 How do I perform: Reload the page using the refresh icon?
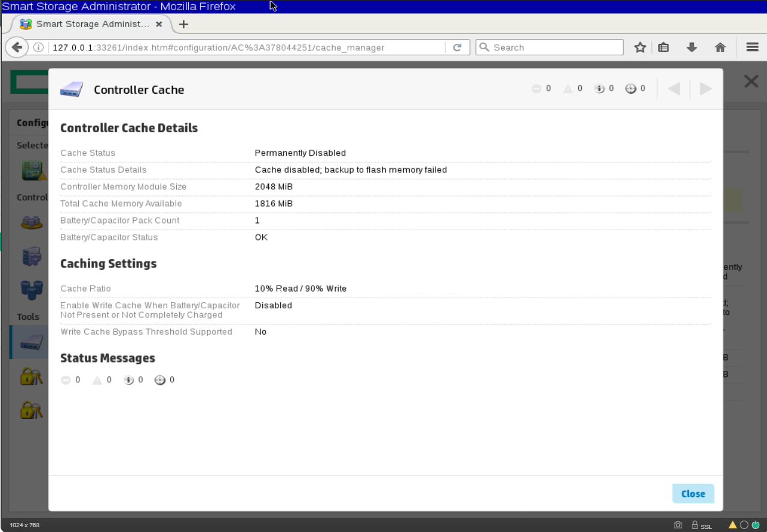(457, 47)
